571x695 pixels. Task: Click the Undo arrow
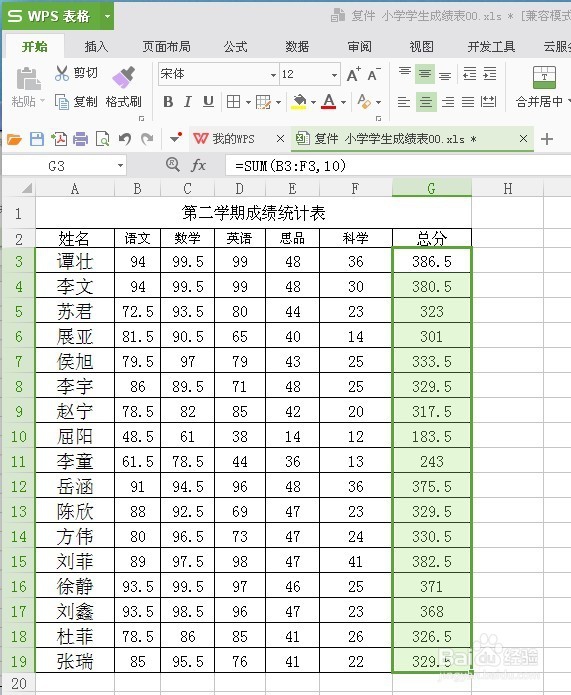click(125, 139)
